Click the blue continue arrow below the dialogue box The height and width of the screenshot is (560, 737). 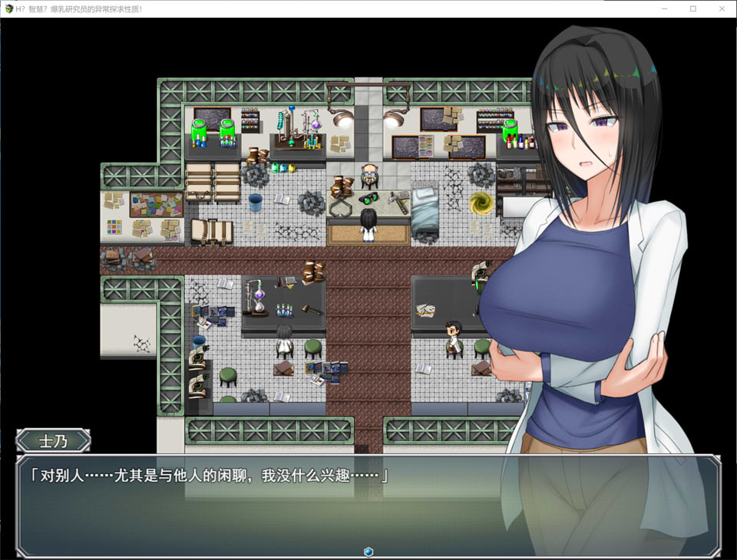(368, 550)
